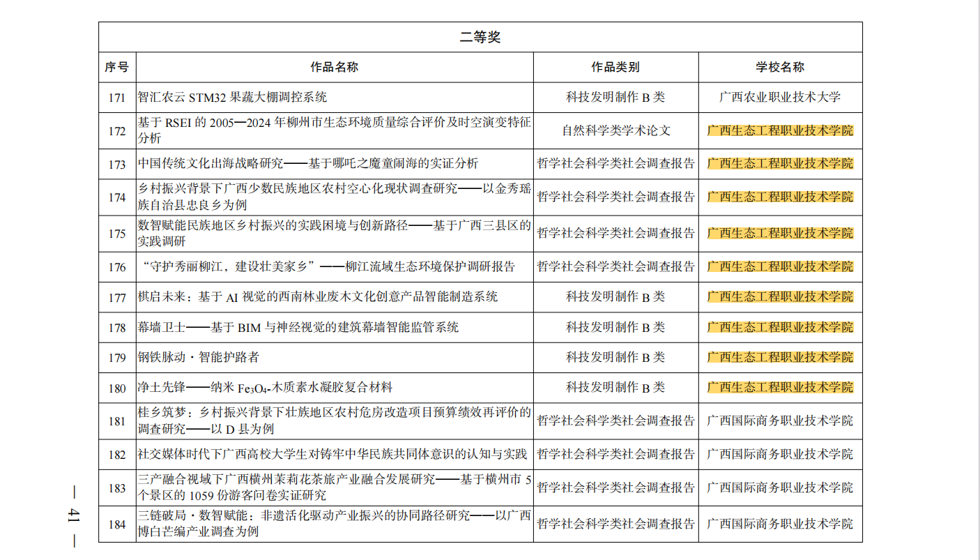
Task: Click the 作品名称 column header
Action: tap(335, 68)
